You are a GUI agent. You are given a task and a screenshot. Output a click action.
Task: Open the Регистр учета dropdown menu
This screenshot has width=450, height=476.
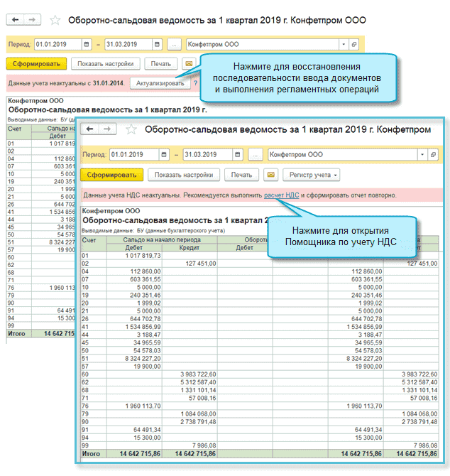click(312, 175)
